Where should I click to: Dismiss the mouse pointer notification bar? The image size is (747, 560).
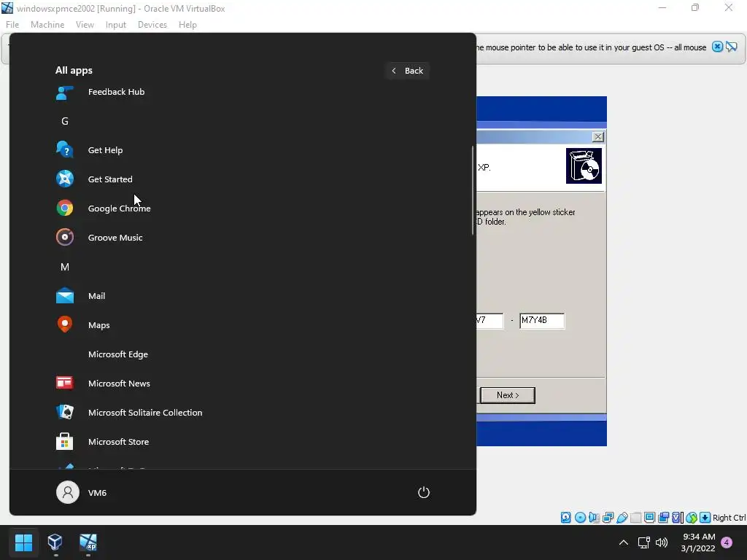coord(717,47)
